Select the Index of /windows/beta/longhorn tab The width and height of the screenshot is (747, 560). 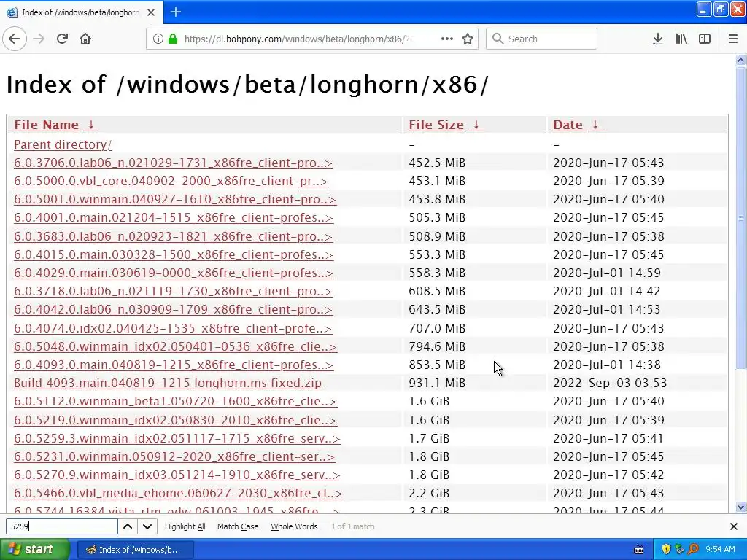coord(82,12)
